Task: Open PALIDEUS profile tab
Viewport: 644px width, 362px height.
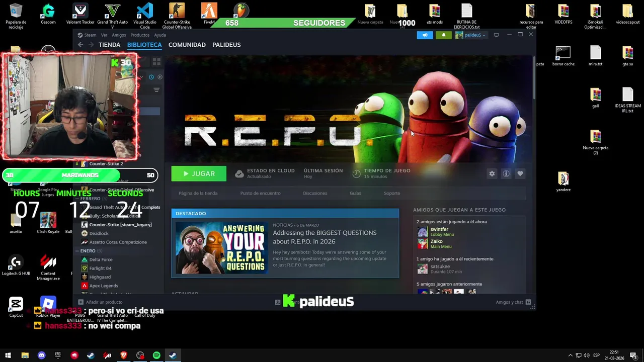Action: tap(226, 45)
